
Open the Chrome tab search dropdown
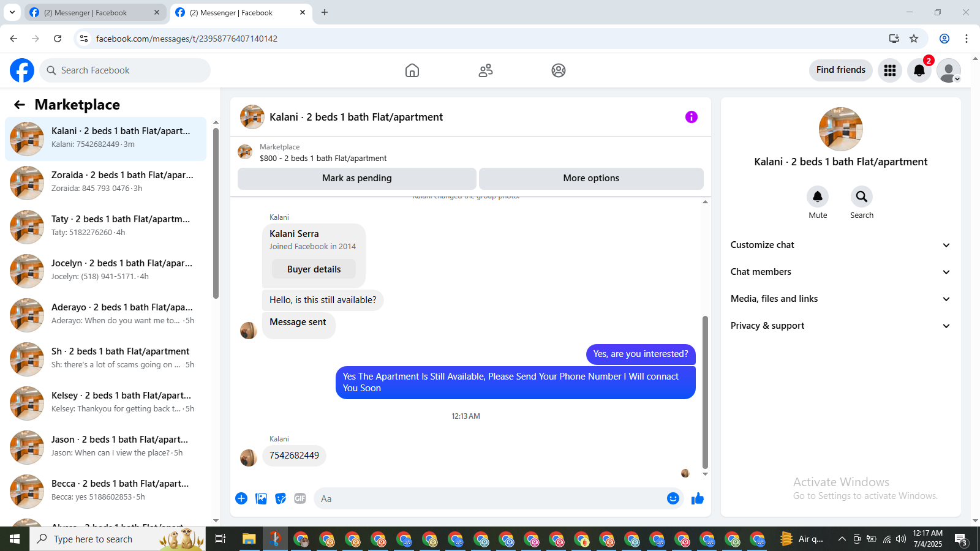12,12
